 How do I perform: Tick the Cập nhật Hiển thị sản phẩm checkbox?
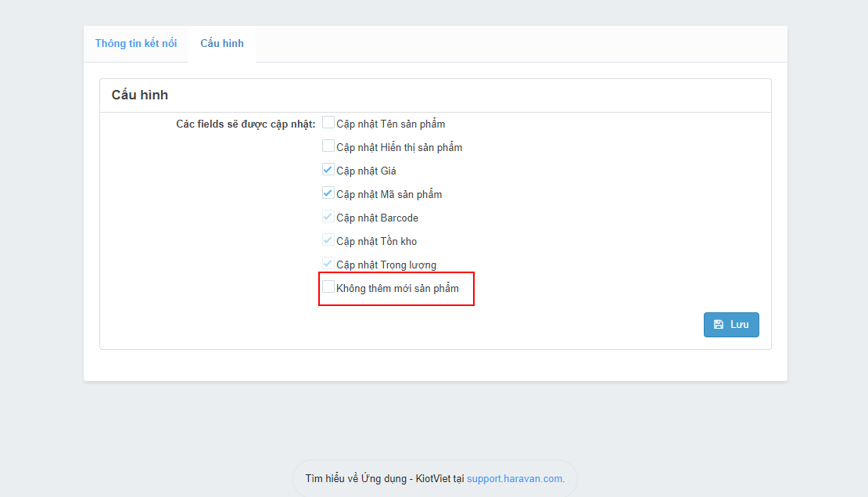coord(328,146)
